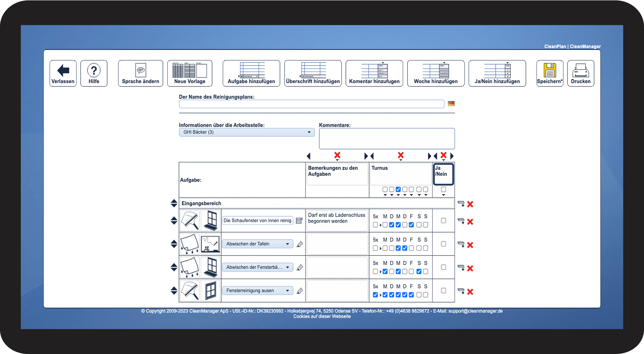Open the GHI Bäcker (3) workplace dropdown
This screenshot has height=354, width=644.
[x=247, y=132]
